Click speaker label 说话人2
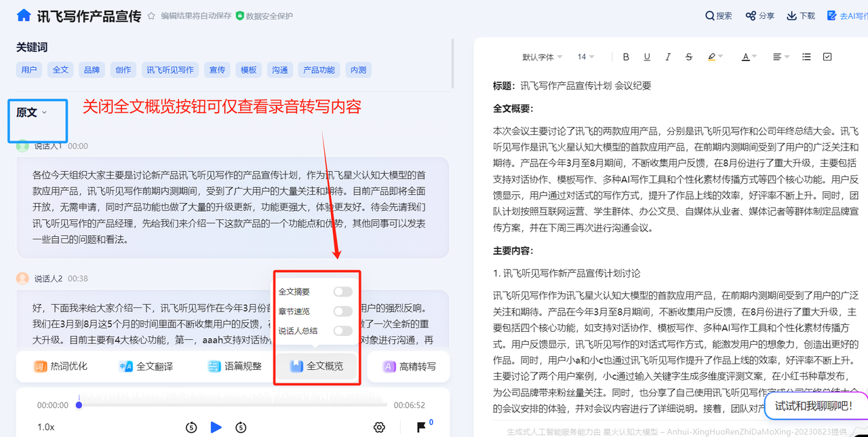 [47, 278]
